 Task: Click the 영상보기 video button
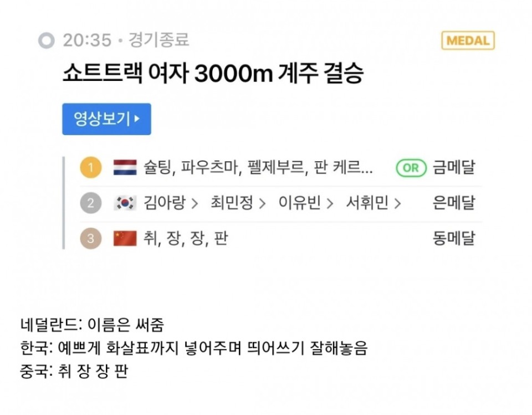pyautogui.click(x=106, y=119)
